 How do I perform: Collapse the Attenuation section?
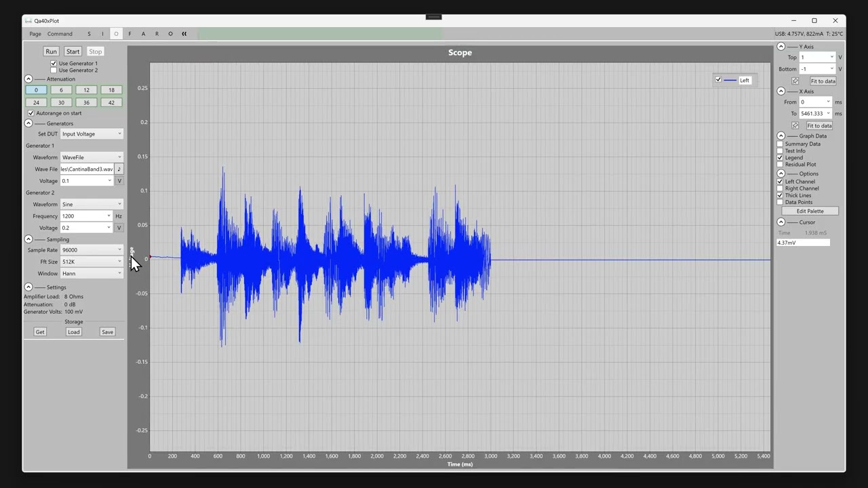click(x=28, y=79)
